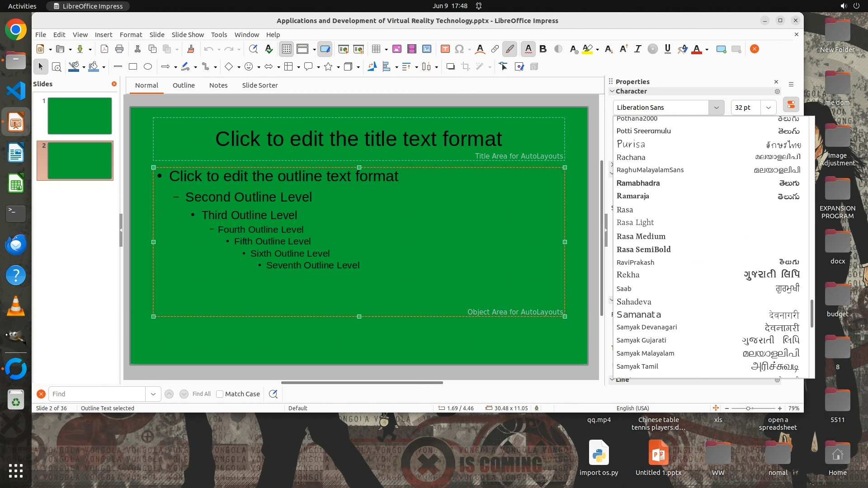Toggle Display Grid button
This screenshot has width=868, height=488.
point(287,49)
